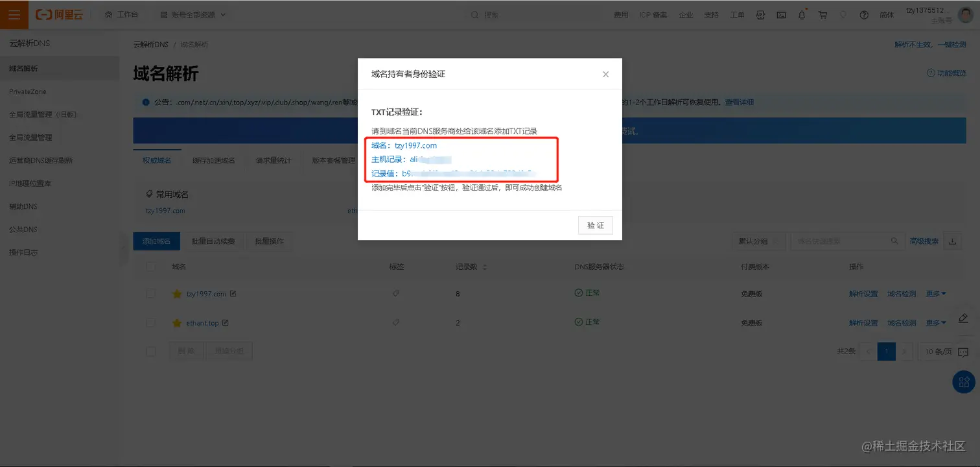Click the 批量自动续费 button

tap(213, 241)
